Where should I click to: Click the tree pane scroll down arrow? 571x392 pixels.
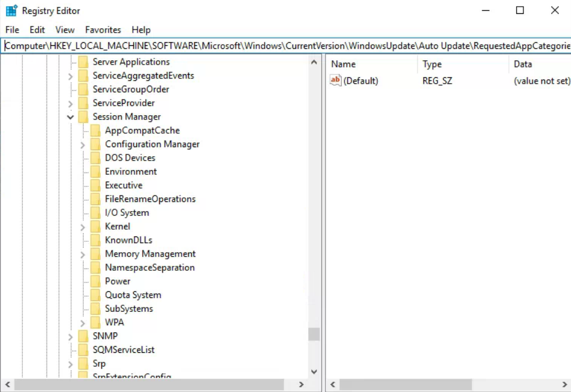(x=314, y=371)
